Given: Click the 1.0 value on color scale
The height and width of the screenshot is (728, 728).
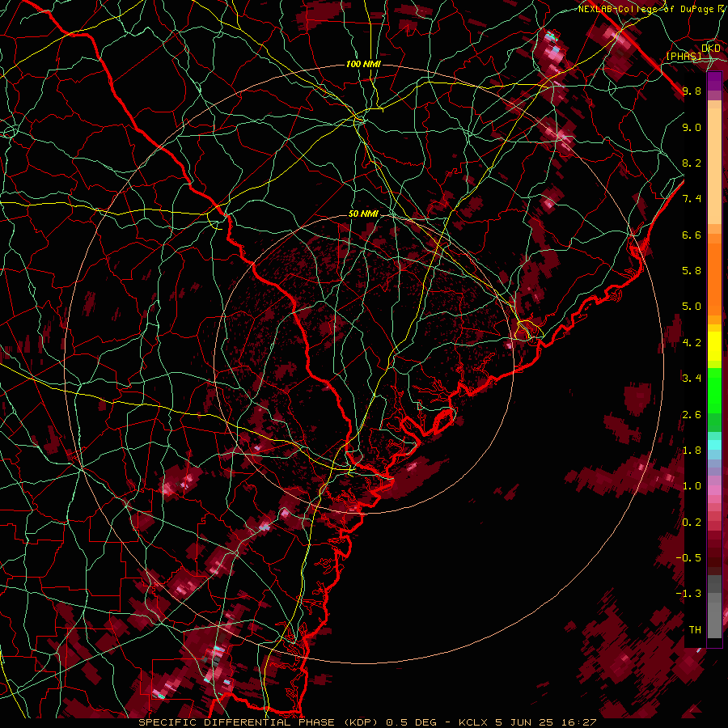Looking at the screenshot, I should pyautogui.click(x=692, y=486).
